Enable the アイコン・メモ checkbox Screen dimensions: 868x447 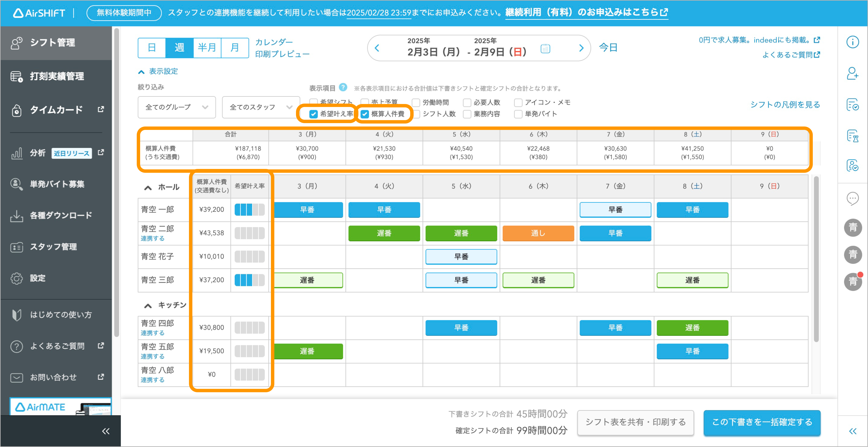point(518,102)
